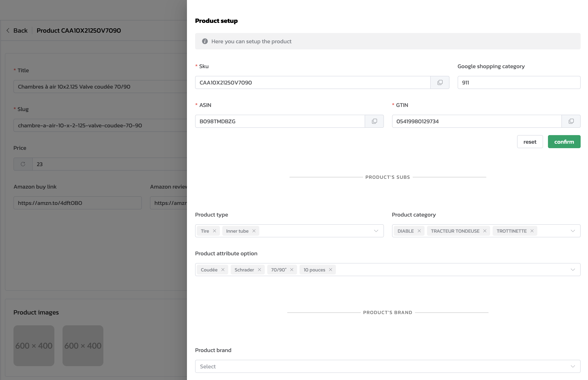This screenshot has height=380, width=588.
Task: Click the Inner tube tag label
Action: tap(237, 231)
